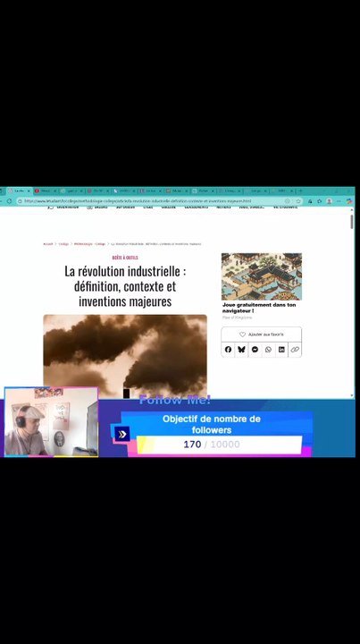This screenshot has width=360, height=644.
Task: Share the article on Bluesky
Action: 241,350
